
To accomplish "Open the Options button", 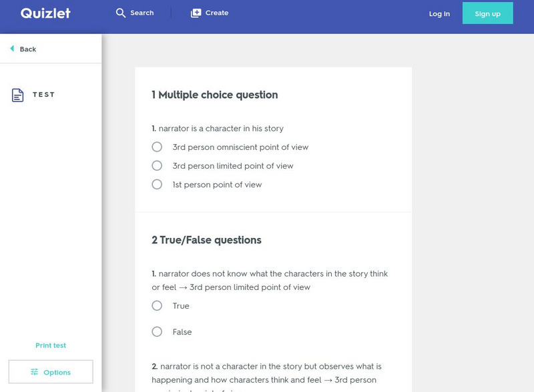I will coord(51,372).
